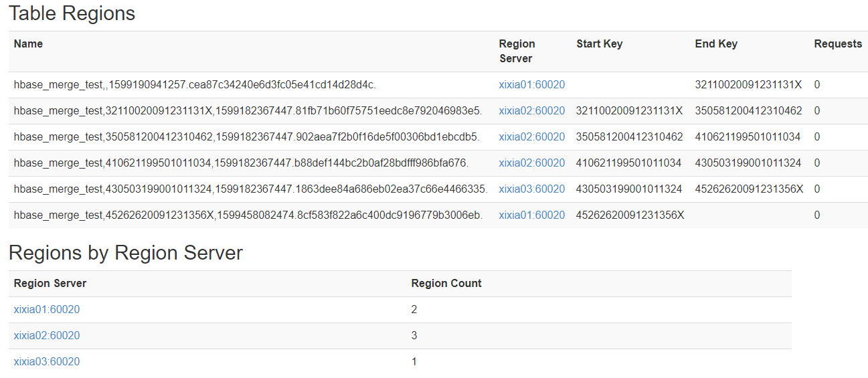This screenshot has height=378, width=868.
Task: Open xixia02:60020 link for region starting 350581200412310462
Action: point(531,137)
